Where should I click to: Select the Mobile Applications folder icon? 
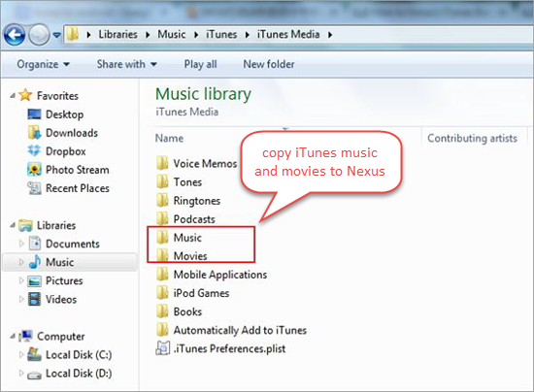click(x=162, y=274)
